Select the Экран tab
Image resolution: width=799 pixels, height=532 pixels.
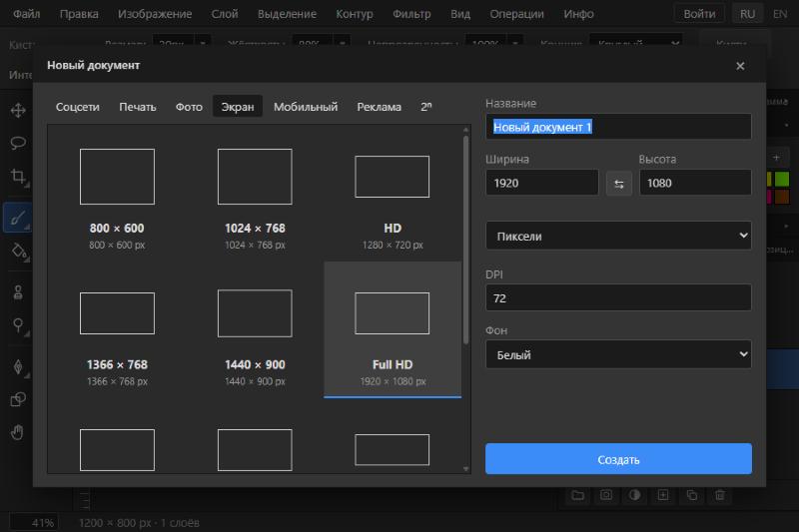pos(238,107)
